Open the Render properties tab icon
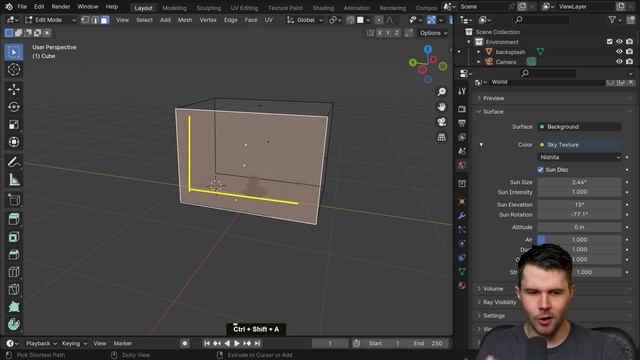Viewport: 640px width, 360px height. (462, 109)
